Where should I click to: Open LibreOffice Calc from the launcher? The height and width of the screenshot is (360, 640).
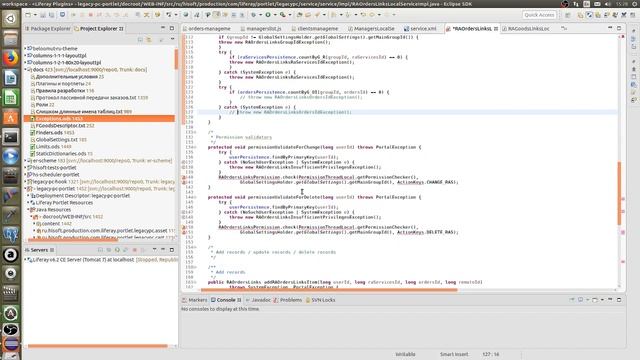pyautogui.click(x=11, y=98)
